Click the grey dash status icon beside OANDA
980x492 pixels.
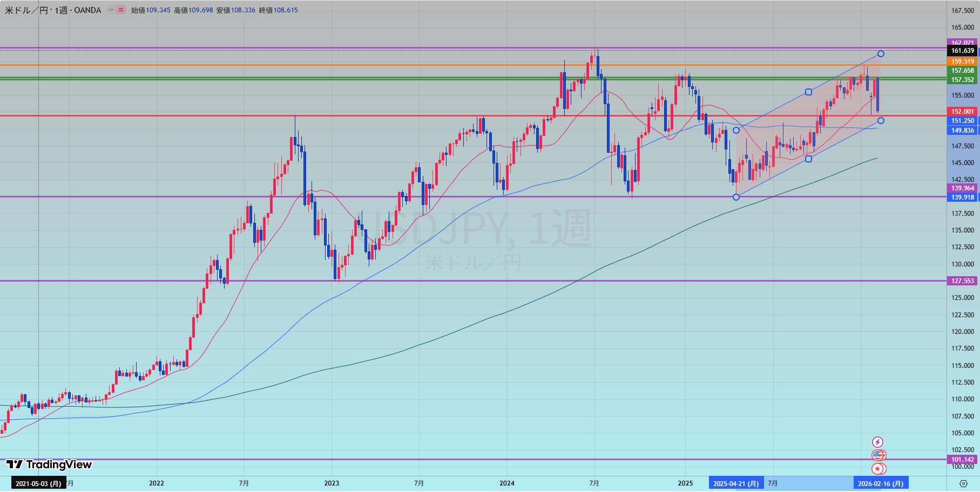[x=111, y=10]
